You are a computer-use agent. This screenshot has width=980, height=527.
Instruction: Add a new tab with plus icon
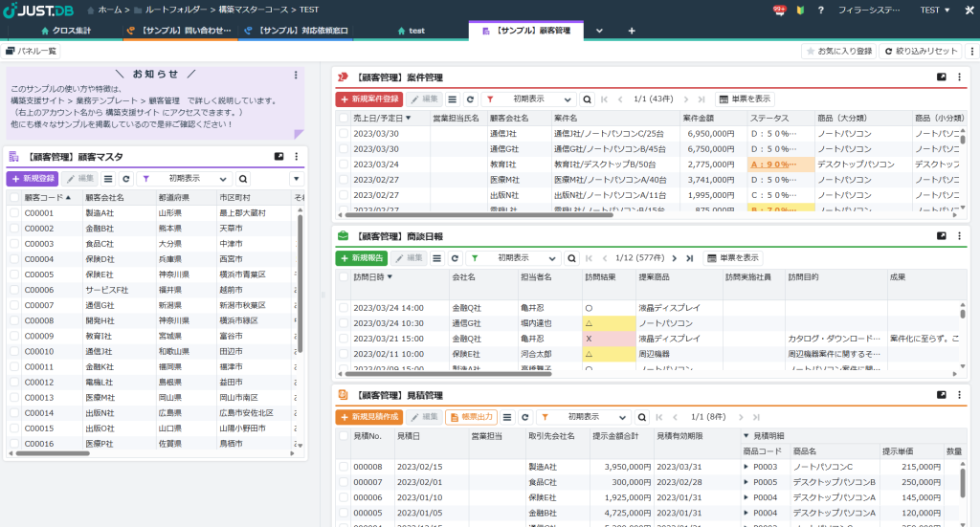point(632,31)
